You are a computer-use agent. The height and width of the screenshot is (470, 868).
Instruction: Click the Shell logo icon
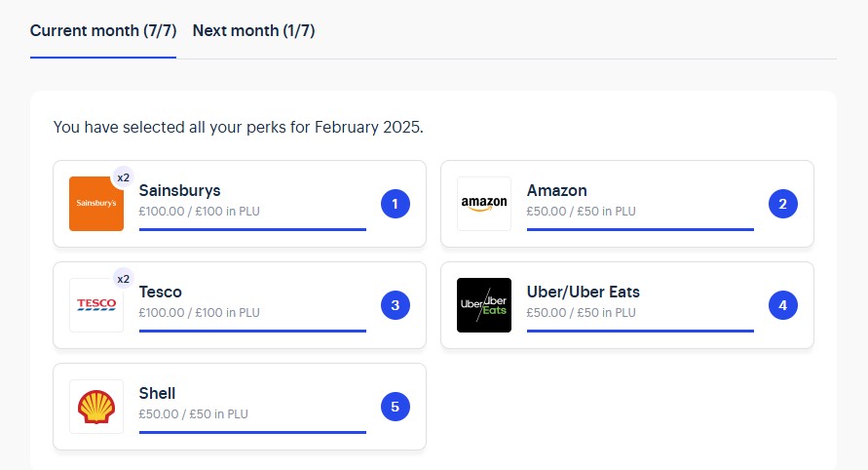pos(96,407)
